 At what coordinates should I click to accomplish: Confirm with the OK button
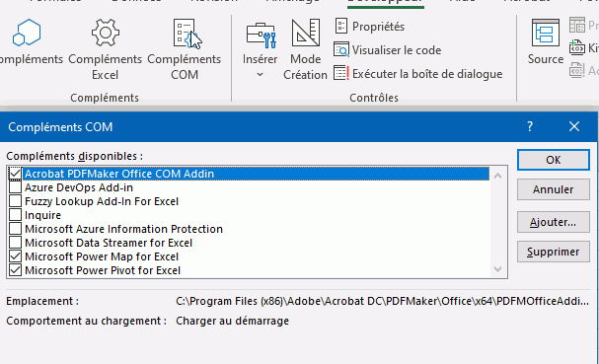554,160
